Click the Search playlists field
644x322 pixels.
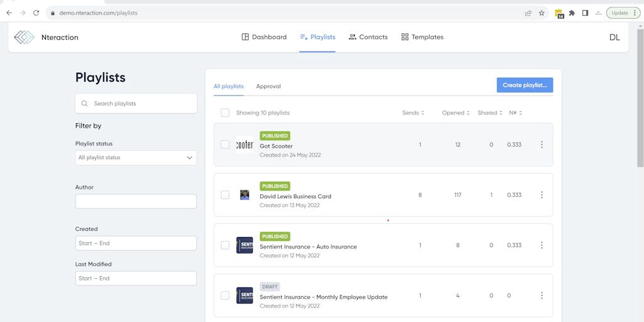click(136, 104)
